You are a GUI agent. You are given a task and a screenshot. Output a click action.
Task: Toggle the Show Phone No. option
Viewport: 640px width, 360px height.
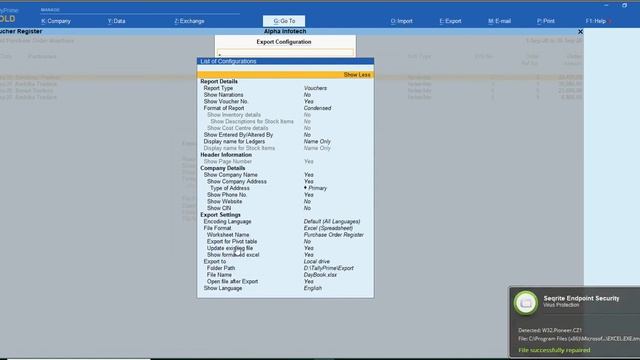pos(285,195)
